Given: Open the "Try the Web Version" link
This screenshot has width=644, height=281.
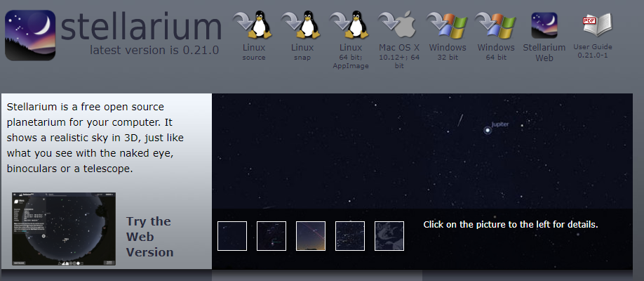Looking at the screenshot, I should (149, 237).
